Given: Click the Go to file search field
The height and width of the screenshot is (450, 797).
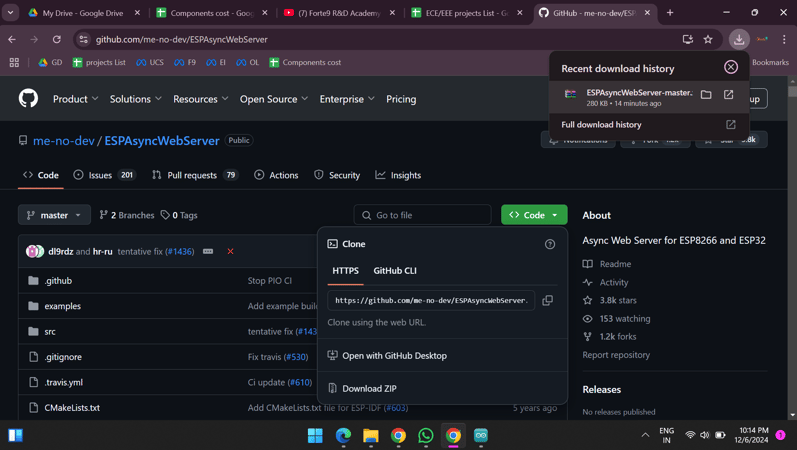Looking at the screenshot, I should [422, 215].
